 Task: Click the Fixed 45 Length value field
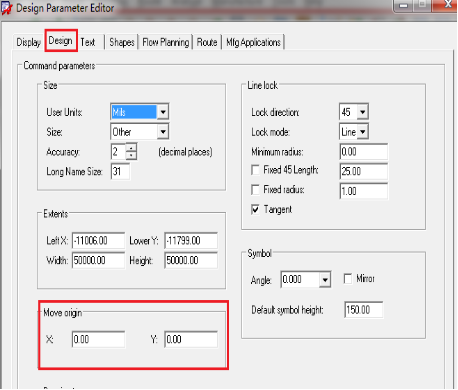[364, 171]
